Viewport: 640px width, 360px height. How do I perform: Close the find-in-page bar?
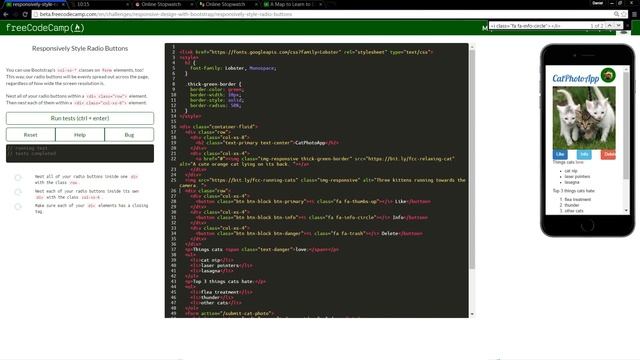[628, 25]
